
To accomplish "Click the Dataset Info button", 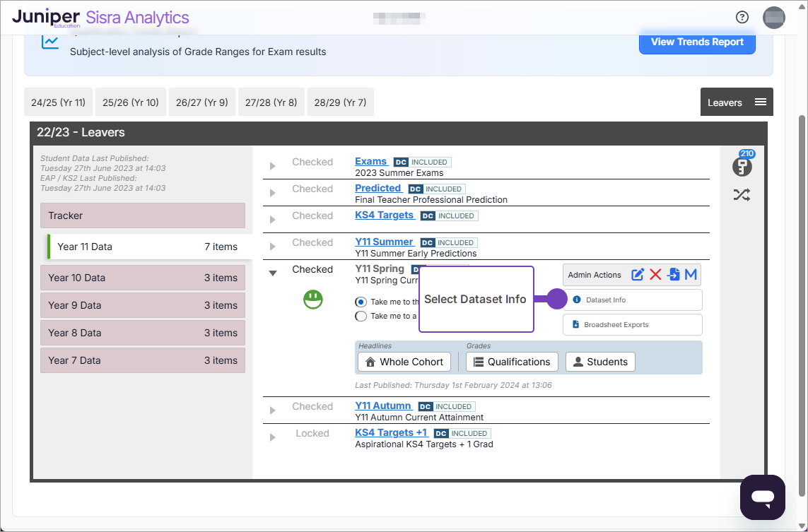I will (x=632, y=300).
